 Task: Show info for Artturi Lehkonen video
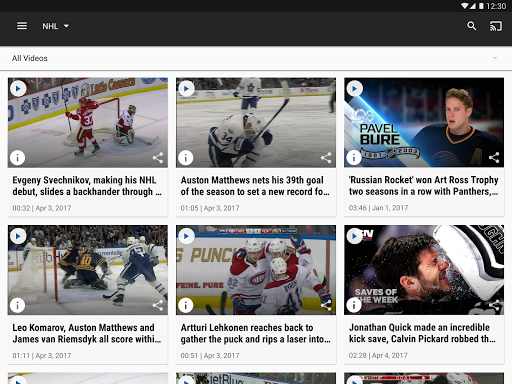186,305
